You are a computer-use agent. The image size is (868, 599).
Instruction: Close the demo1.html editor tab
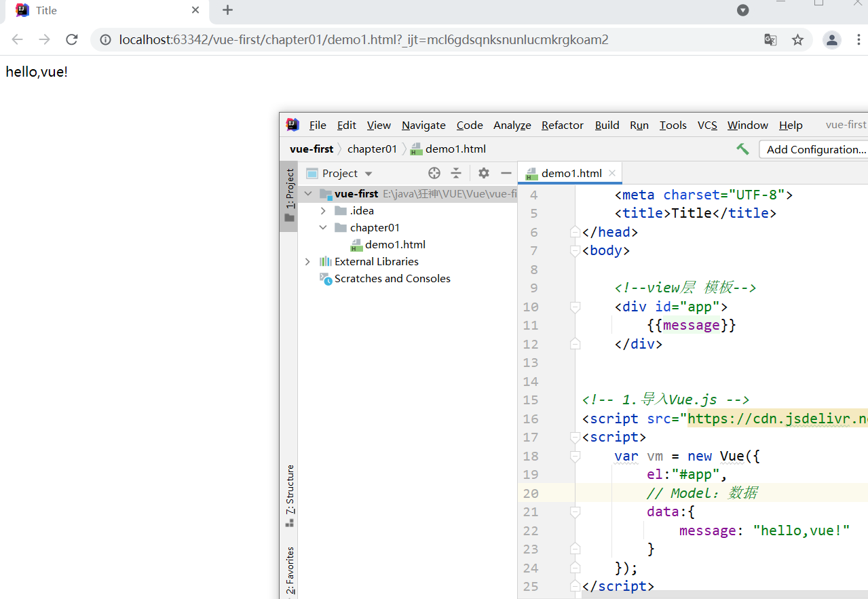[612, 173]
